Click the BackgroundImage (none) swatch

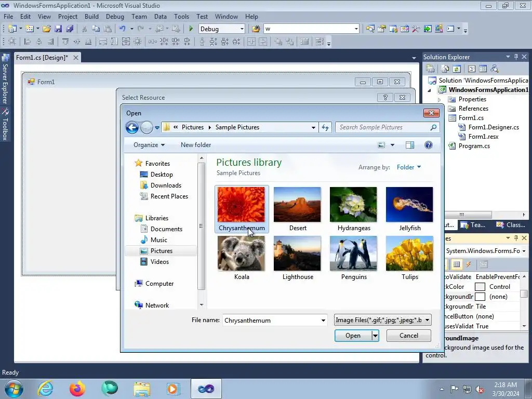coord(480,297)
